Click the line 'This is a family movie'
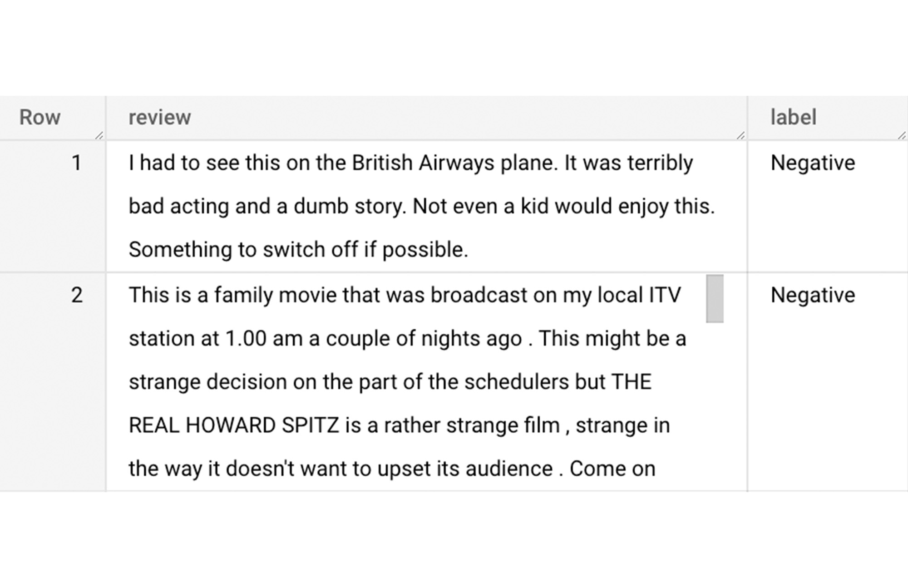The height and width of the screenshot is (588, 908). pyautogui.click(x=405, y=295)
